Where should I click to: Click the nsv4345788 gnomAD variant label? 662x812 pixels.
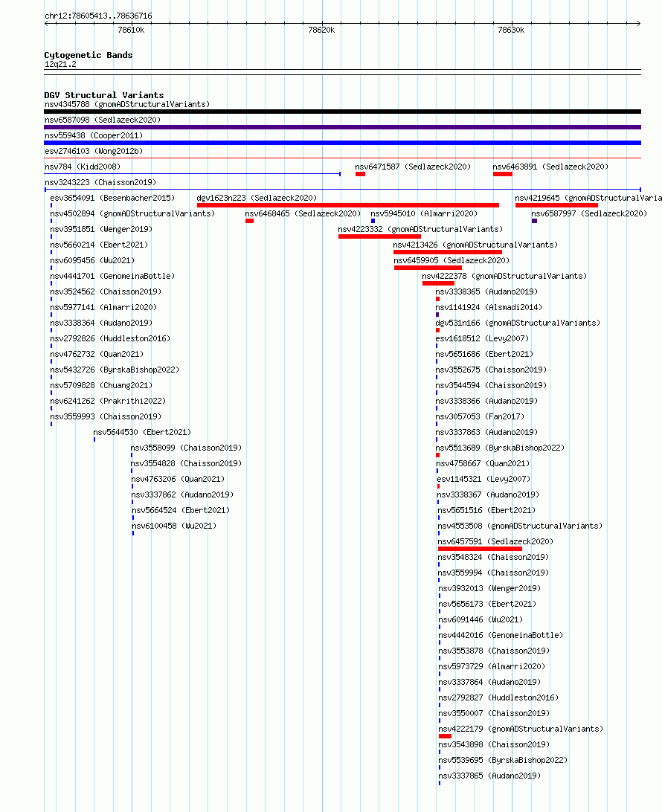tap(127, 104)
